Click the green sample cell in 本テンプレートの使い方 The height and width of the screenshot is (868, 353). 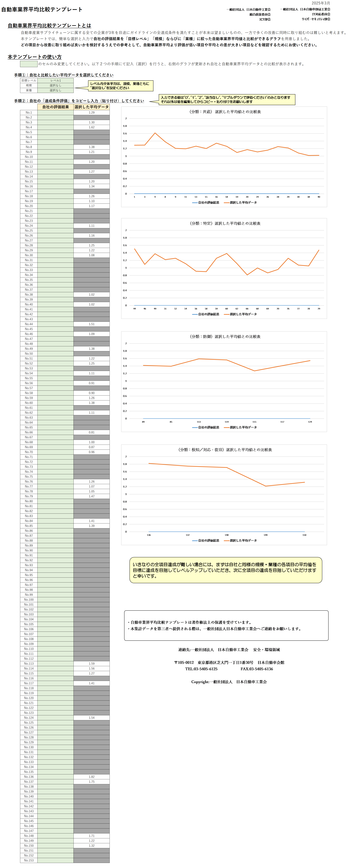click(29, 64)
